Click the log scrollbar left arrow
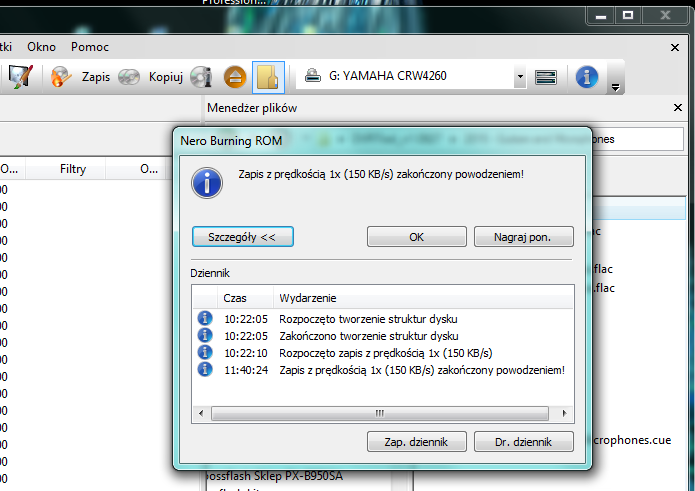This screenshot has height=491, width=695. pyautogui.click(x=202, y=413)
